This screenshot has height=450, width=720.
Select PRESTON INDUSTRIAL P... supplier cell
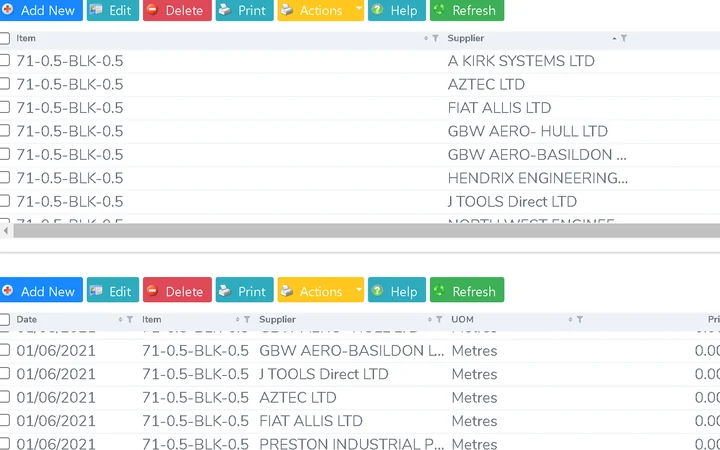click(x=352, y=444)
